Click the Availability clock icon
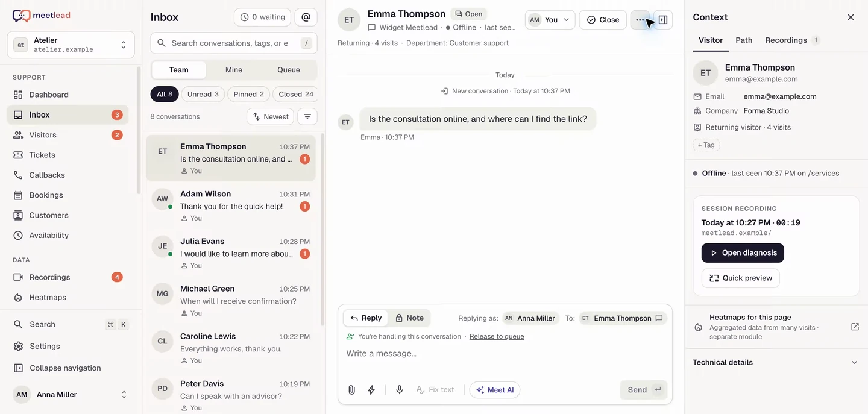Viewport: 868px width, 414px height. click(18, 236)
